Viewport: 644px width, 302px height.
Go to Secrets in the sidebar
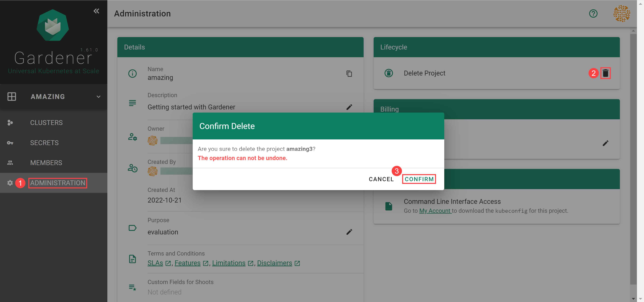click(x=44, y=143)
